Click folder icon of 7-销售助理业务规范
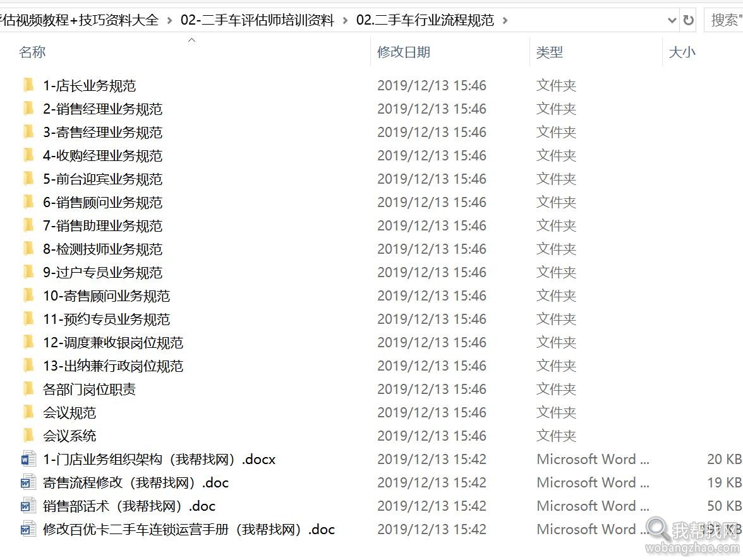This screenshot has width=743, height=560. click(28, 225)
